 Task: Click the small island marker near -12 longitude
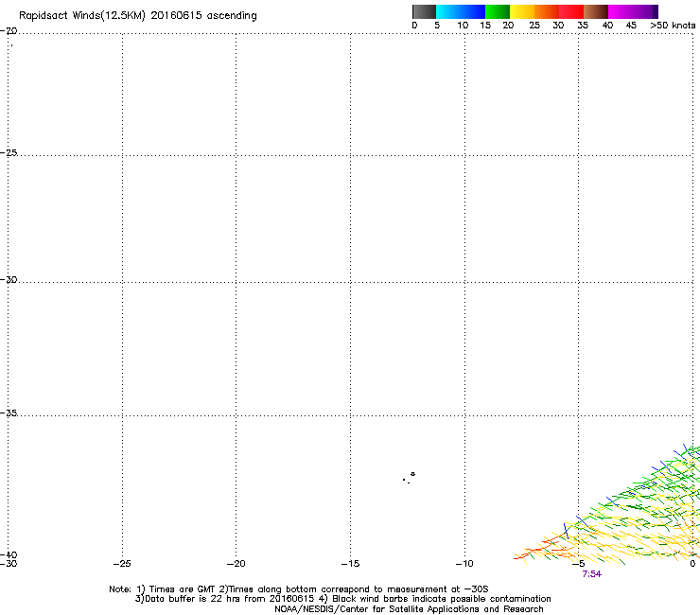[x=412, y=474]
